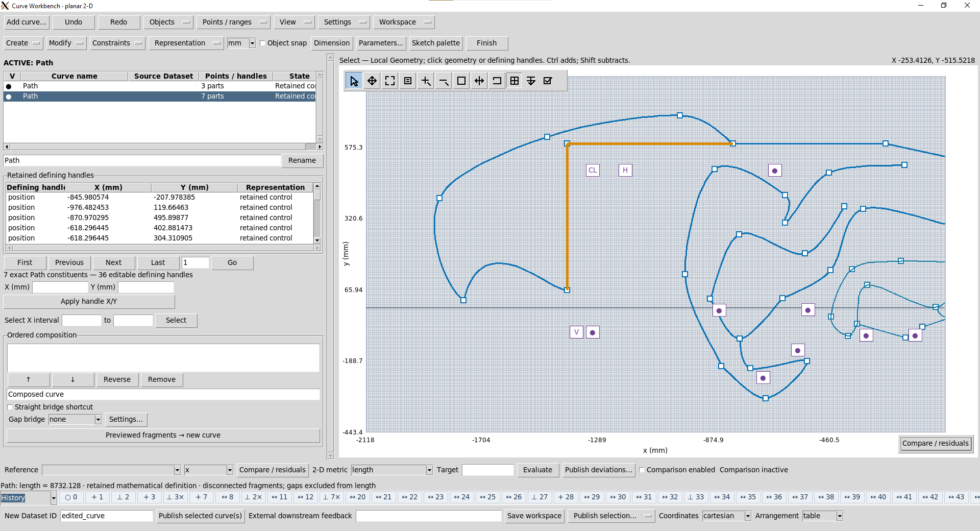Image resolution: width=980 pixels, height=531 pixels.
Task: Jump to history step ↔ 20
Action: click(358, 497)
